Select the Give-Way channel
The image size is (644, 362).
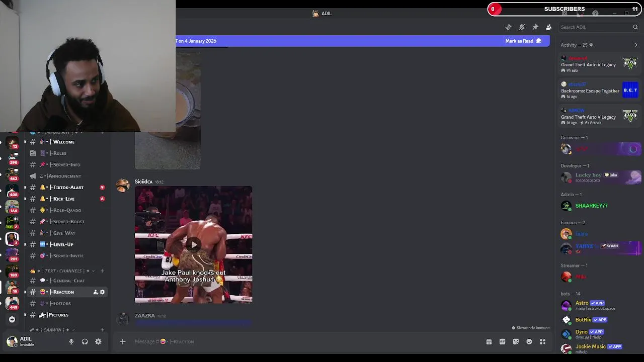pyautogui.click(x=67, y=233)
